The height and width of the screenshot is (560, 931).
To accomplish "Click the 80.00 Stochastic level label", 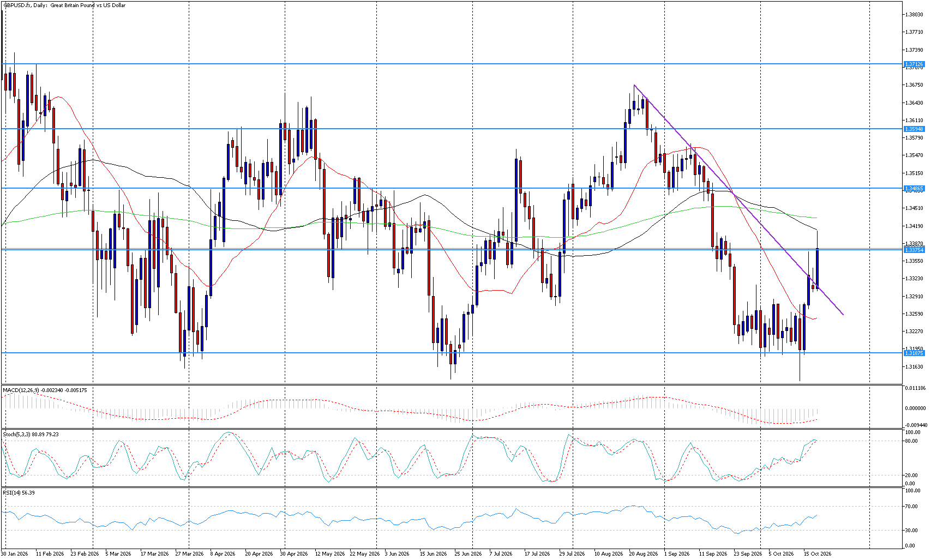I will point(910,441).
